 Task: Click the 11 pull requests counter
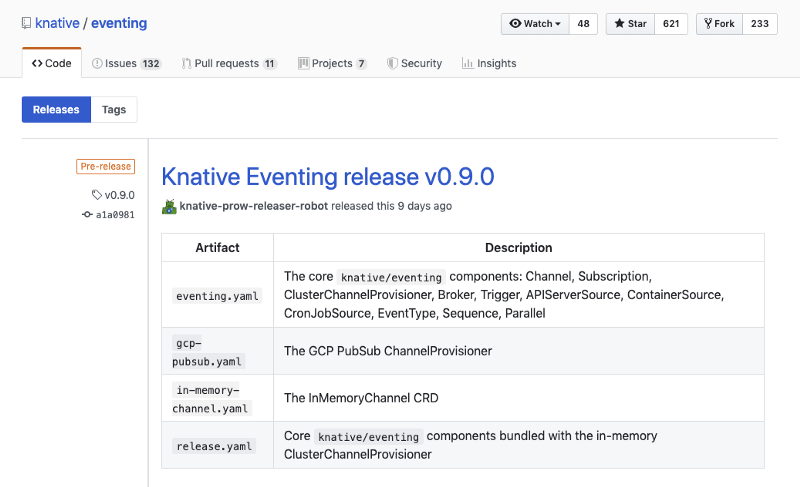pyautogui.click(x=269, y=64)
